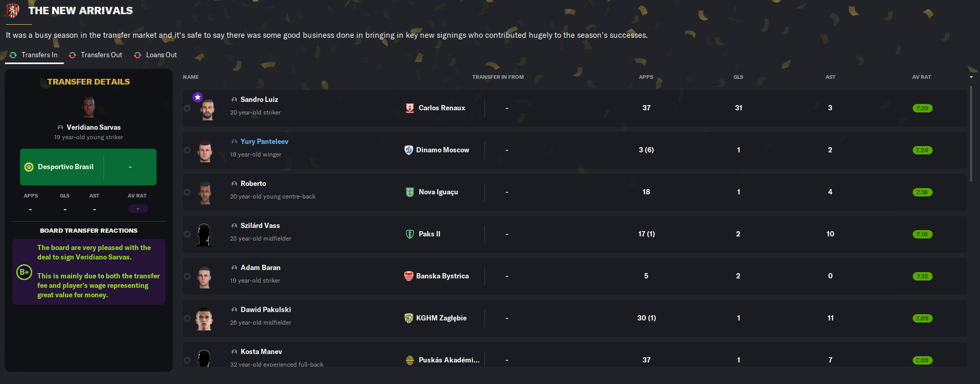Open Veridiano Sarvas name in transfer details

pos(94,128)
